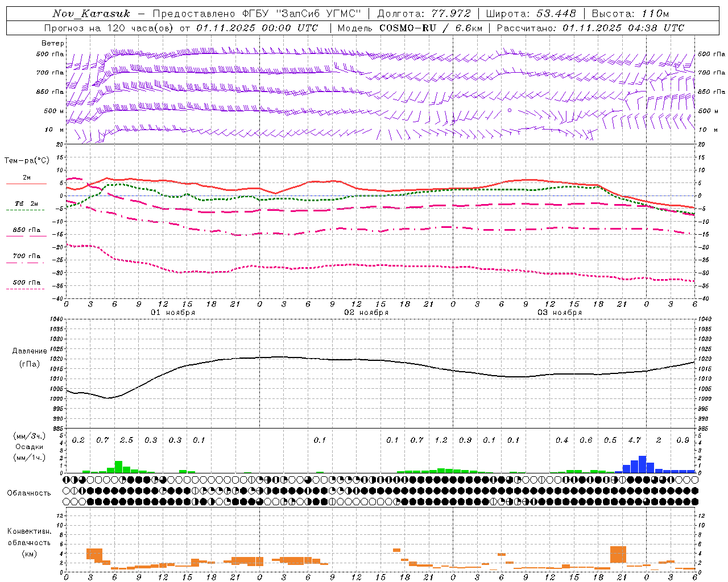
Task: Click the orange convective block near 21h 03 ноября
Action: pyautogui.click(x=618, y=554)
